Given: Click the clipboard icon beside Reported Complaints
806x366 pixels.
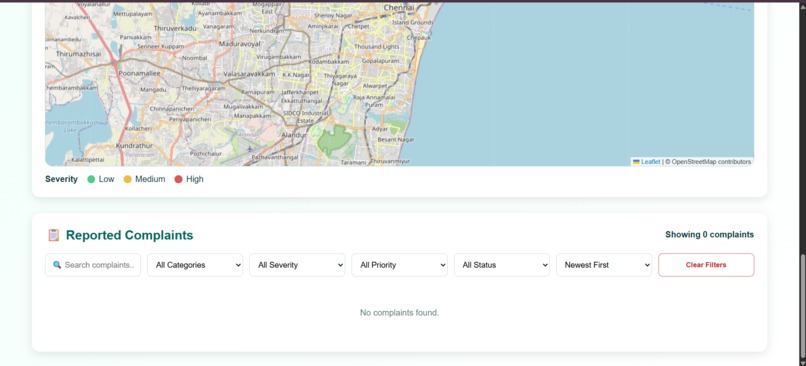Looking at the screenshot, I should click(x=53, y=235).
